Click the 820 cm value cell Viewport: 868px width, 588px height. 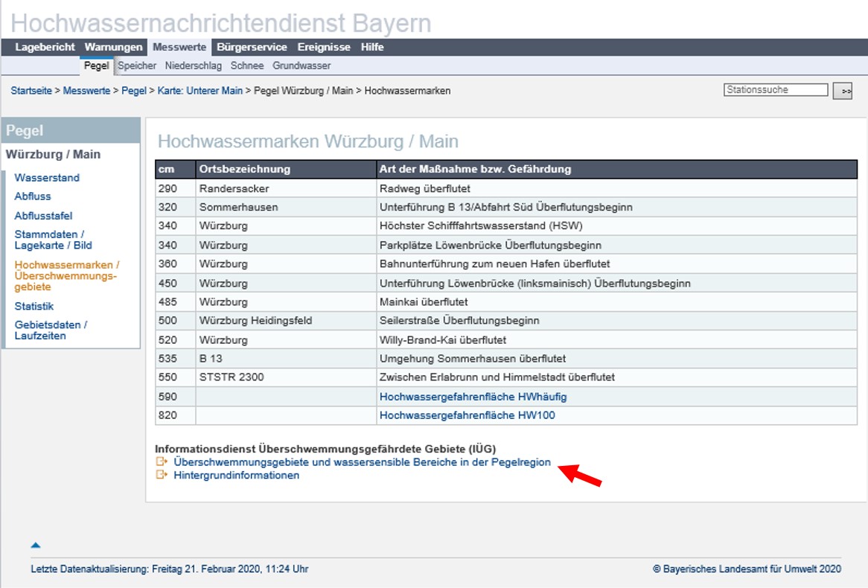point(176,415)
